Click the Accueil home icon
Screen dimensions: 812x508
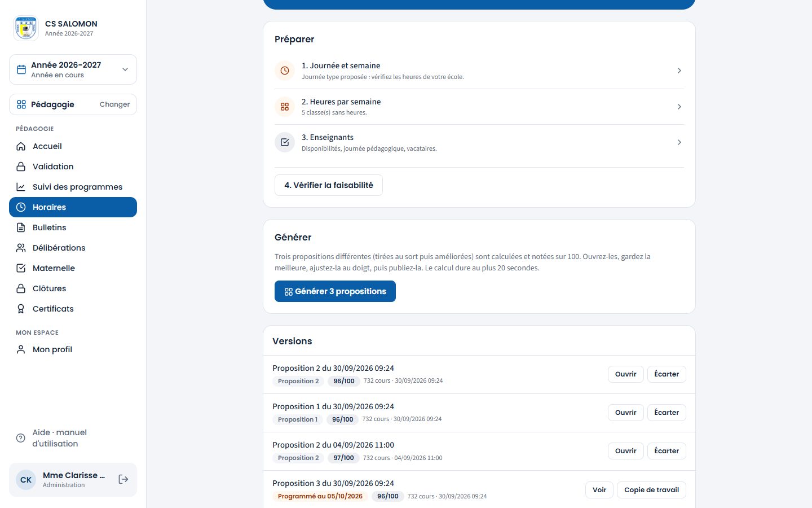pyautogui.click(x=21, y=146)
